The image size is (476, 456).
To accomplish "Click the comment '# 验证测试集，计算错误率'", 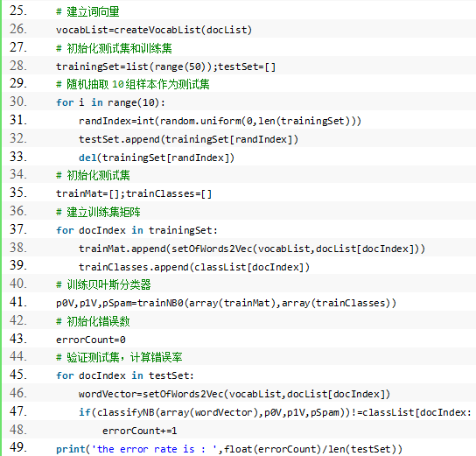I will coord(119,357).
